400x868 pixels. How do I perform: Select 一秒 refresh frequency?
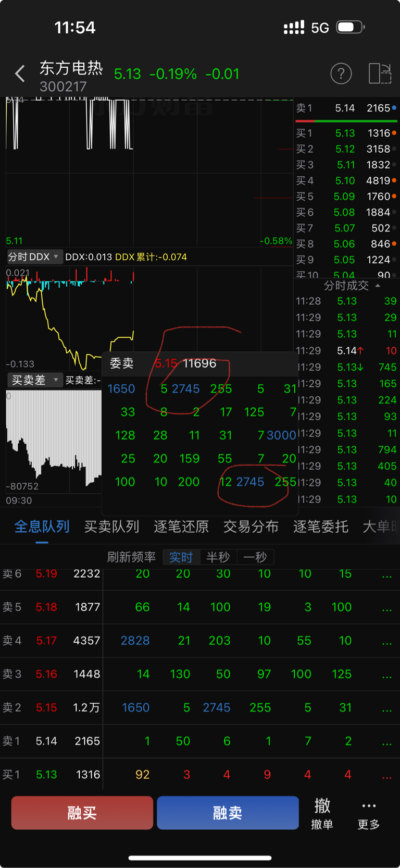point(255,557)
